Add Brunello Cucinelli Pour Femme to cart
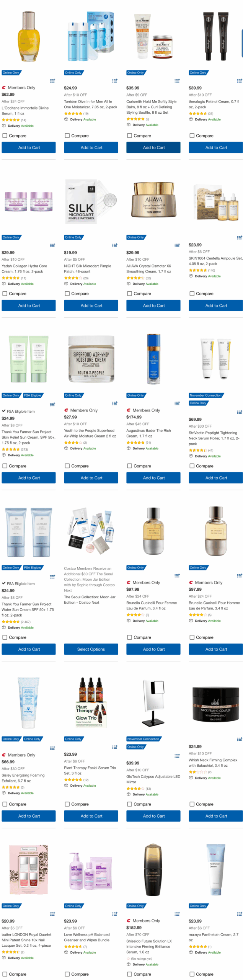The width and height of the screenshot is (243, 980). [x=153, y=649]
